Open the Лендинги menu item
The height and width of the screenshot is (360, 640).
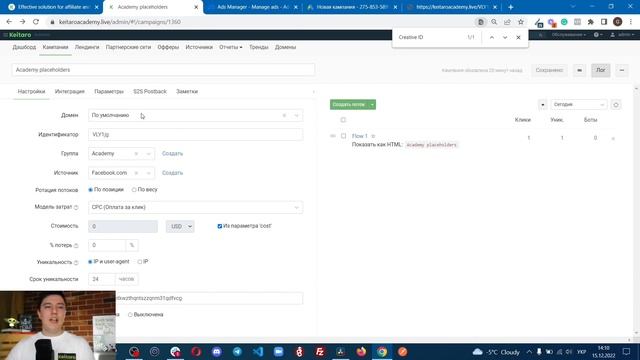tap(87, 47)
